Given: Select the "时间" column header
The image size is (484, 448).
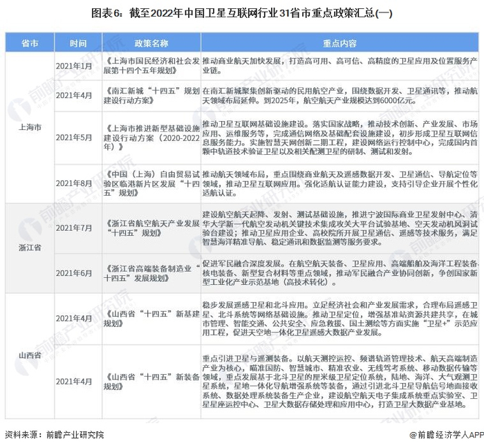Looking at the screenshot, I should (78, 43).
